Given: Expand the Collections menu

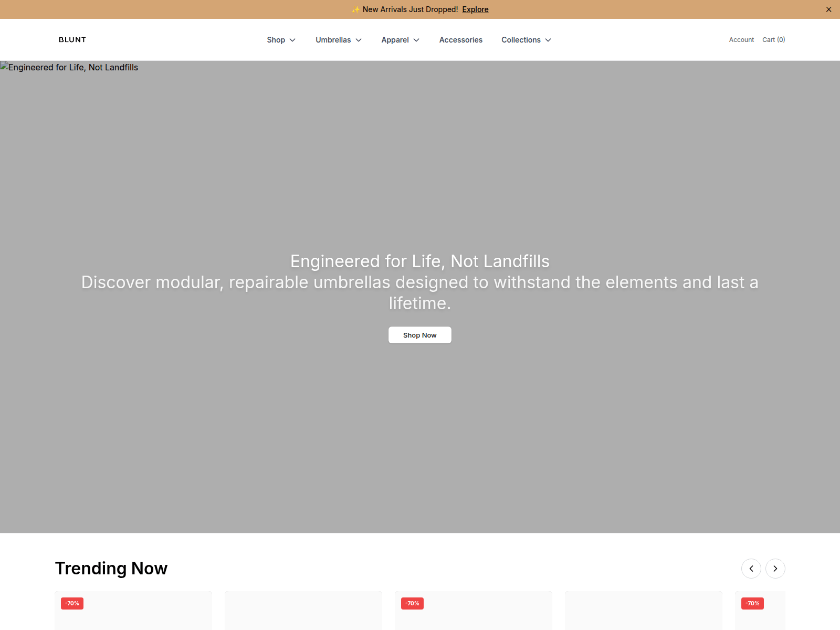Looking at the screenshot, I should [526, 40].
